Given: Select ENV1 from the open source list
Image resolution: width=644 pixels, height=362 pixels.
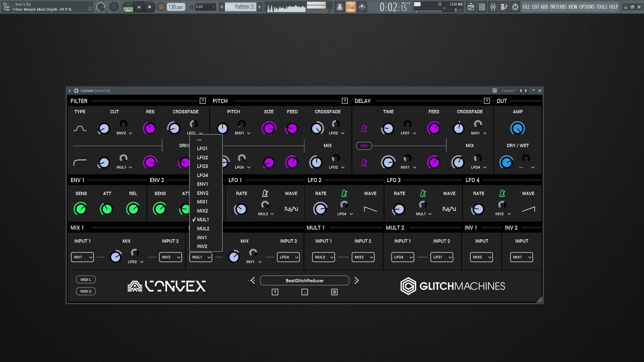Looking at the screenshot, I should pos(206,184).
